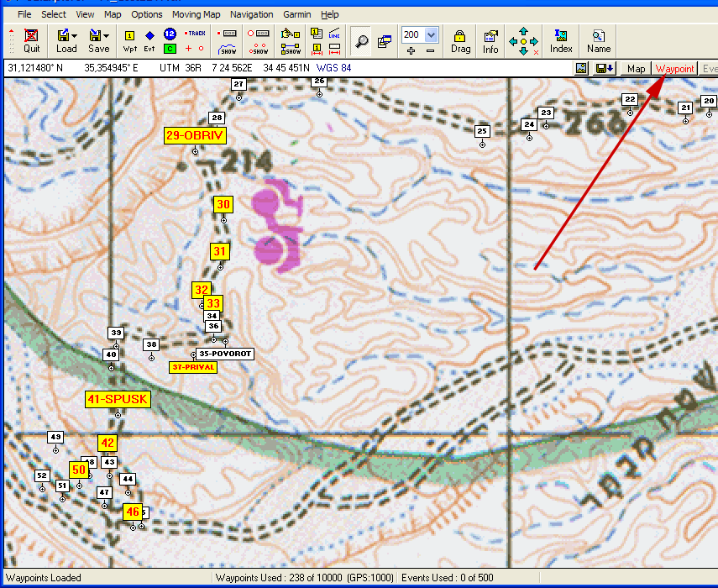The image size is (718, 588).
Task: Open the Garmin menu
Action: [x=296, y=14]
